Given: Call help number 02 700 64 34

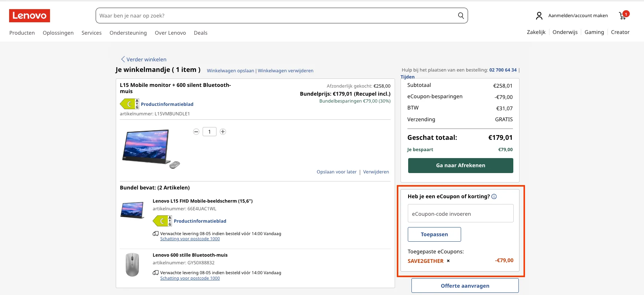Looking at the screenshot, I should (503, 70).
